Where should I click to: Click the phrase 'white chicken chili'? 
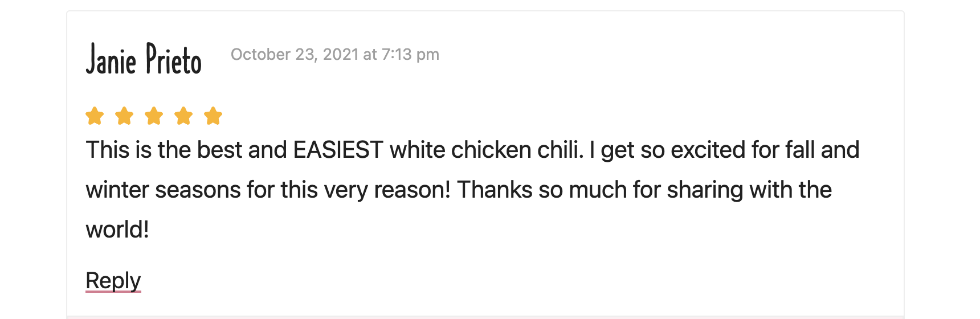click(x=486, y=150)
